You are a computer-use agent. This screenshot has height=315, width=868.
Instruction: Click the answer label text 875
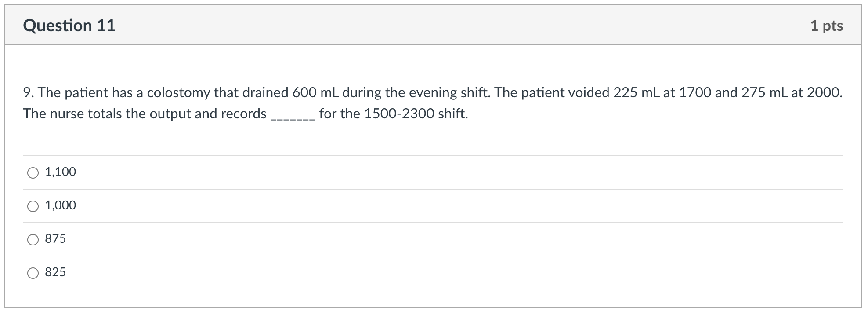(x=55, y=239)
